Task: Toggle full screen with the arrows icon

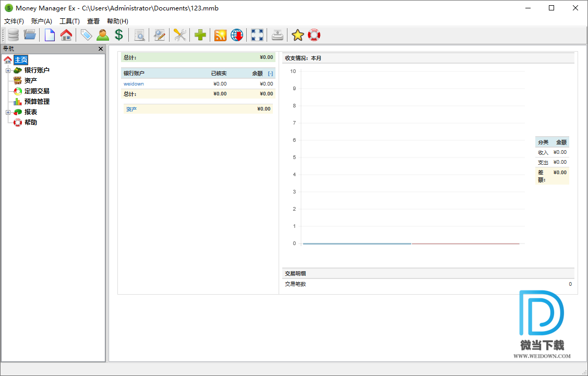Action: (x=257, y=35)
